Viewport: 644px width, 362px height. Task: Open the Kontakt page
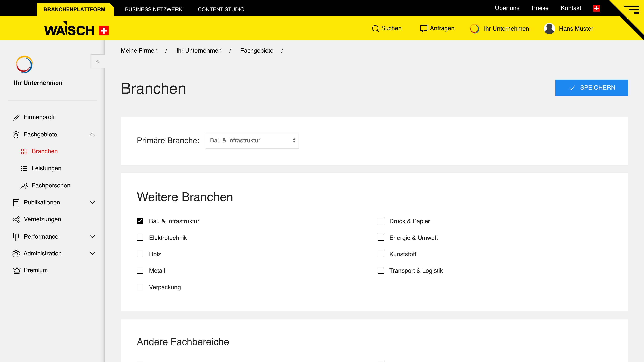pyautogui.click(x=571, y=8)
